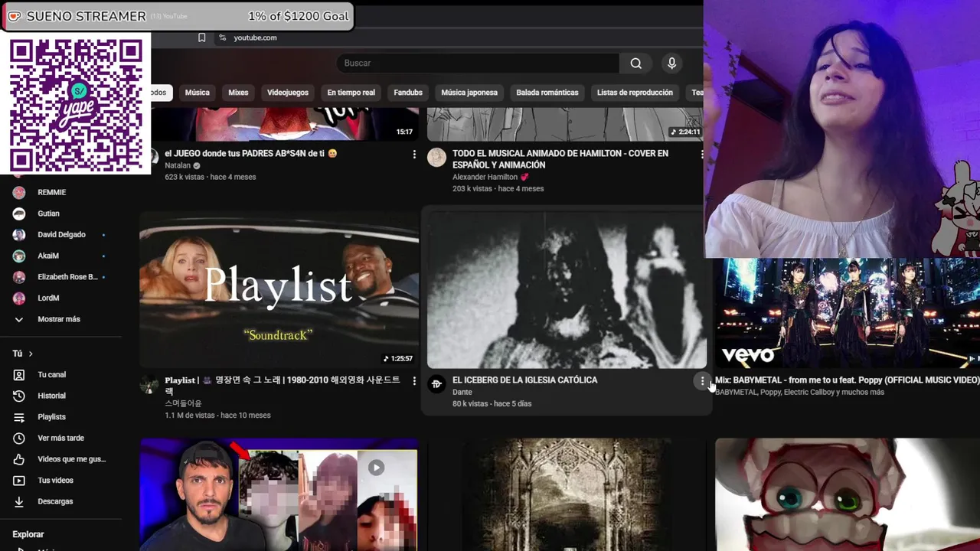Open options menu for EL ICEBERG video
980x551 pixels.
[x=702, y=381]
